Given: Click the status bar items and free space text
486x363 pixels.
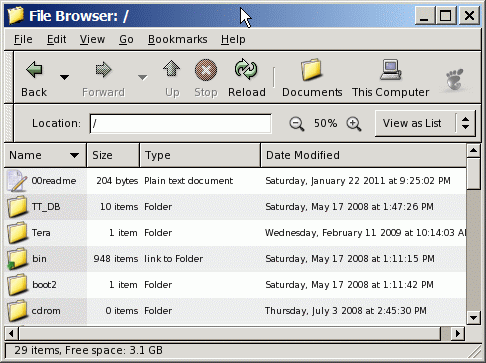Looking at the screenshot, I should point(89,350).
